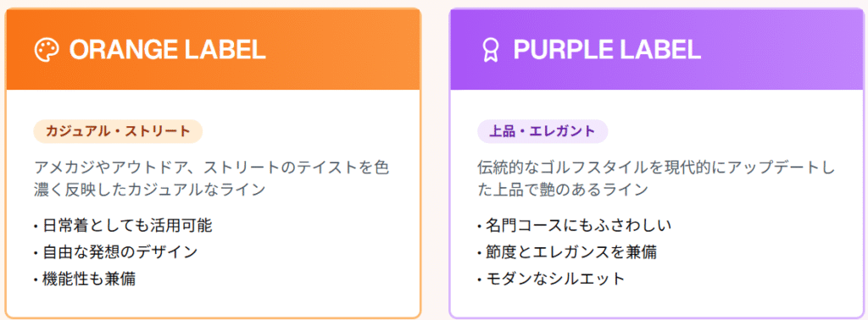Click the award ribbon icon beside PURPLE LABEL

(490, 50)
